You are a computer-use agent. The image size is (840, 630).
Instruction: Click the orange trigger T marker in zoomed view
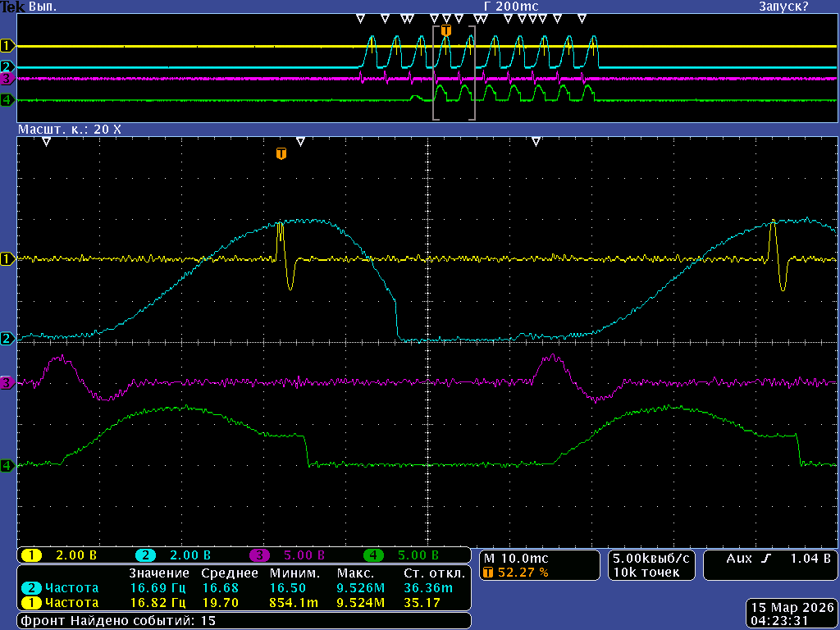click(x=281, y=153)
